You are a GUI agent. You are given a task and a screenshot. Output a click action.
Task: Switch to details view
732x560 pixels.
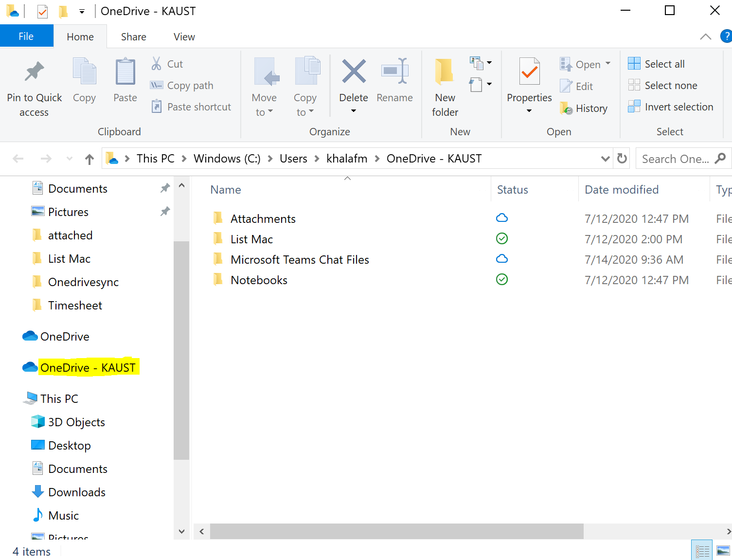pos(702,550)
